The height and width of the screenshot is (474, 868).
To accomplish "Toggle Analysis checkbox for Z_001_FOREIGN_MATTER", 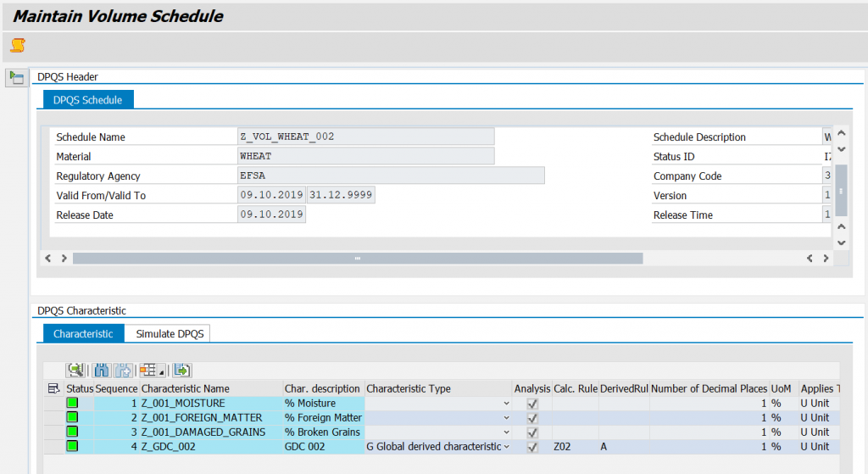I will (x=532, y=418).
